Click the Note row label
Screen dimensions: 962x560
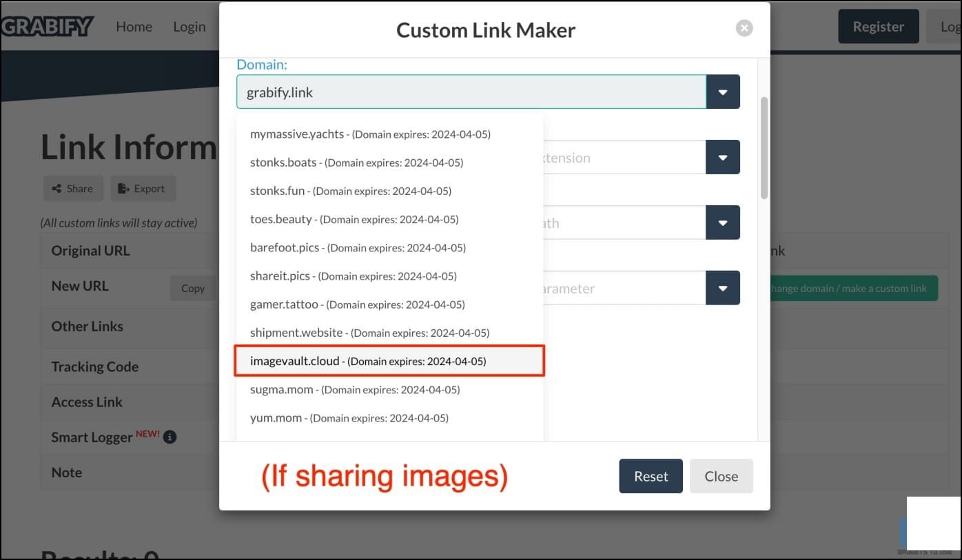[x=67, y=473]
